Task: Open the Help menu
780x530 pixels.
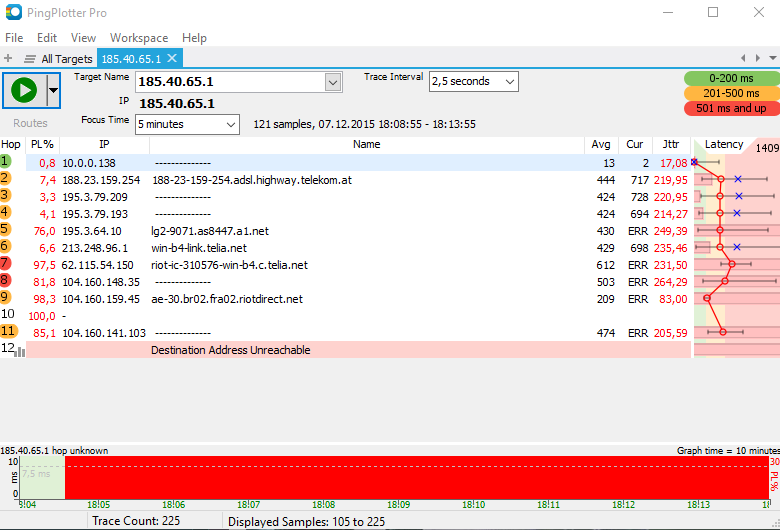Action: (194, 38)
